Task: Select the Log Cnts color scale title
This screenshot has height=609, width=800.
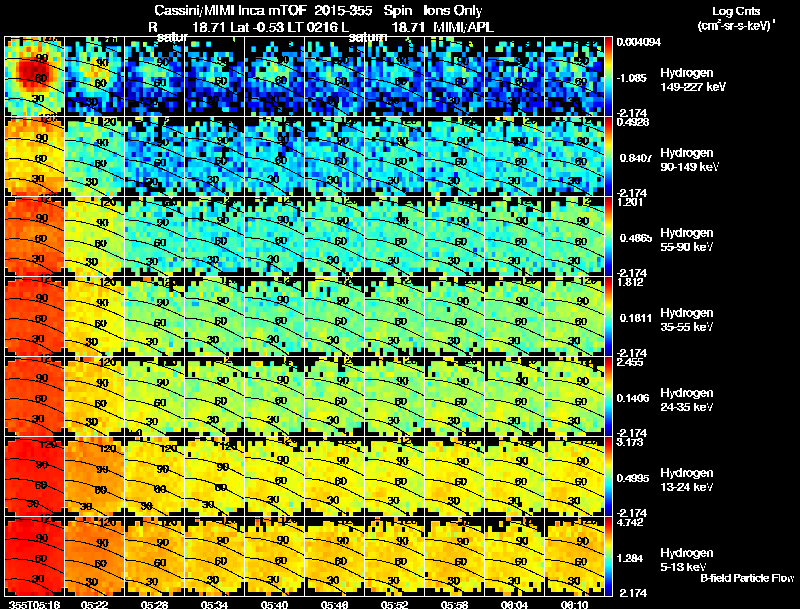Action: click(736, 18)
